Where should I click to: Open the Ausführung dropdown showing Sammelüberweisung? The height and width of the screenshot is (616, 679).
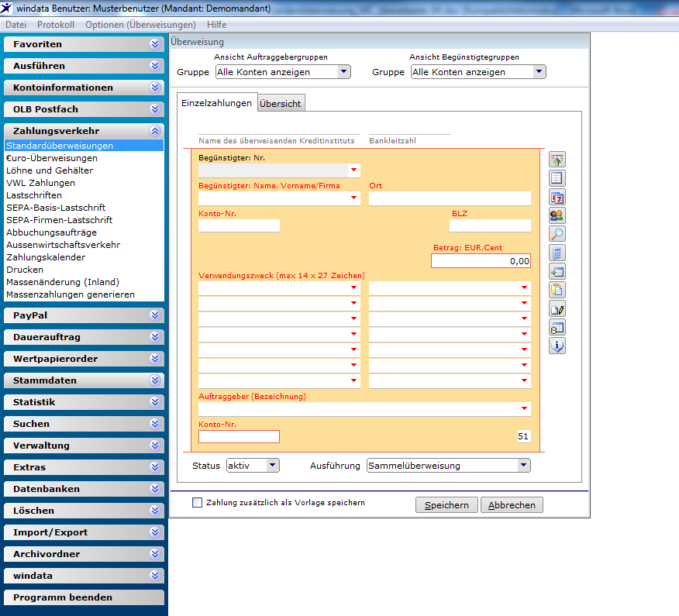coord(523,466)
